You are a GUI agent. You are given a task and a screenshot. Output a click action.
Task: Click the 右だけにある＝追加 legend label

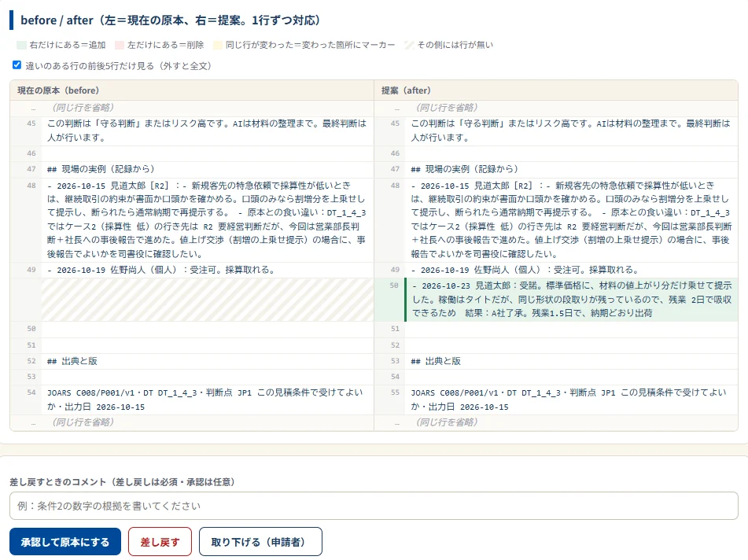pos(68,45)
